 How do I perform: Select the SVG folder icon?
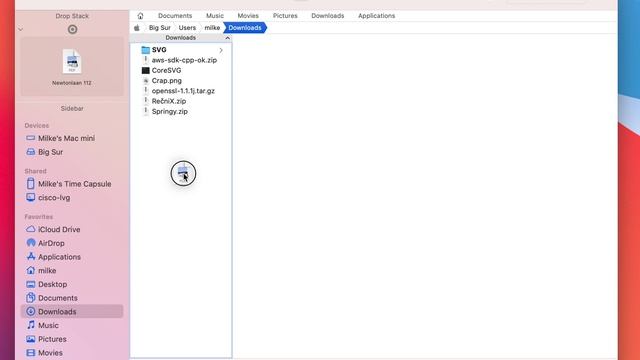tap(145, 50)
